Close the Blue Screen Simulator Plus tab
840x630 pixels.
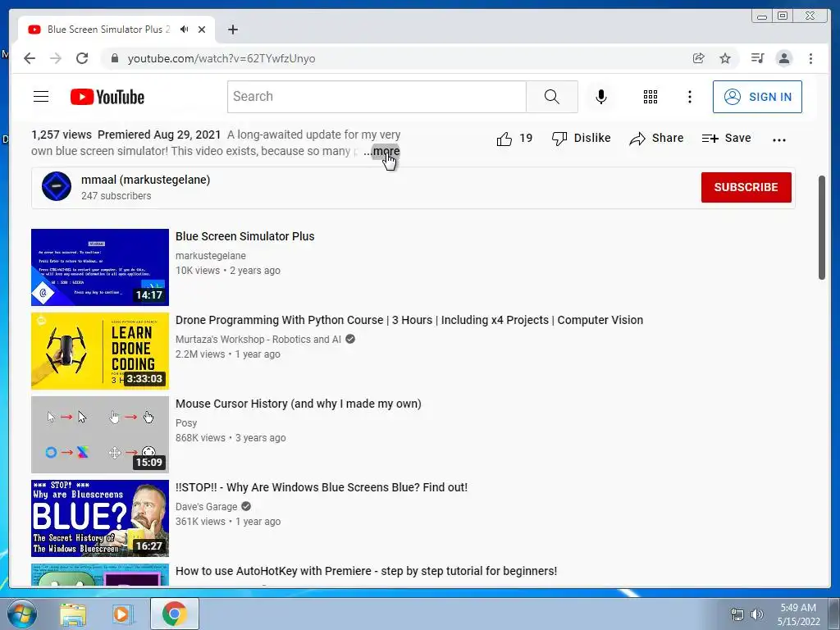[x=202, y=30]
